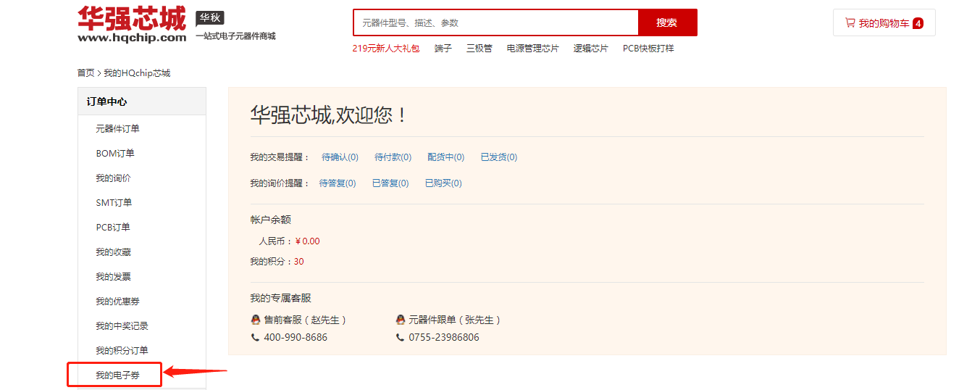Click the shopping cart icon
Viewport: 980px width, 390px height.
pos(850,23)
